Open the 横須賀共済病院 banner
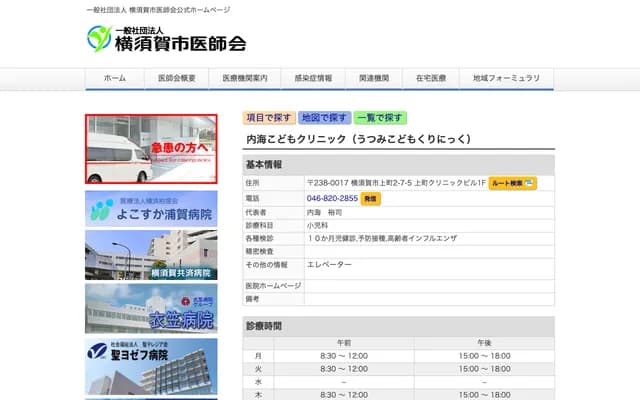 [151, 255]
